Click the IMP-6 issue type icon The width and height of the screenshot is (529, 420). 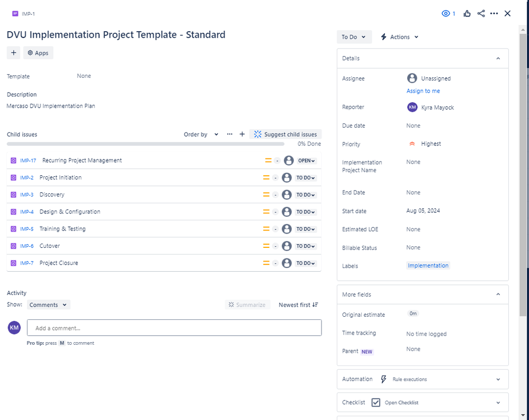coord(13,246)
